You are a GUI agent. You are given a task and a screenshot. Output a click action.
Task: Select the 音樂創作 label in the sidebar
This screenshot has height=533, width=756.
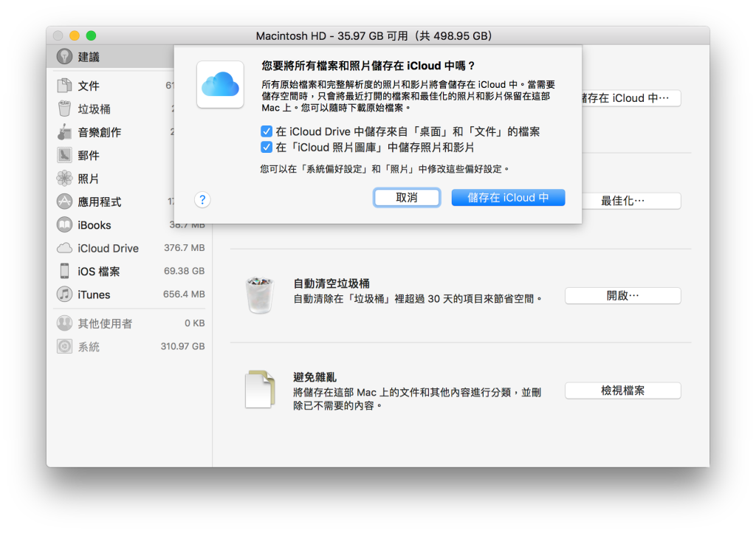click(x=100, y=132)
